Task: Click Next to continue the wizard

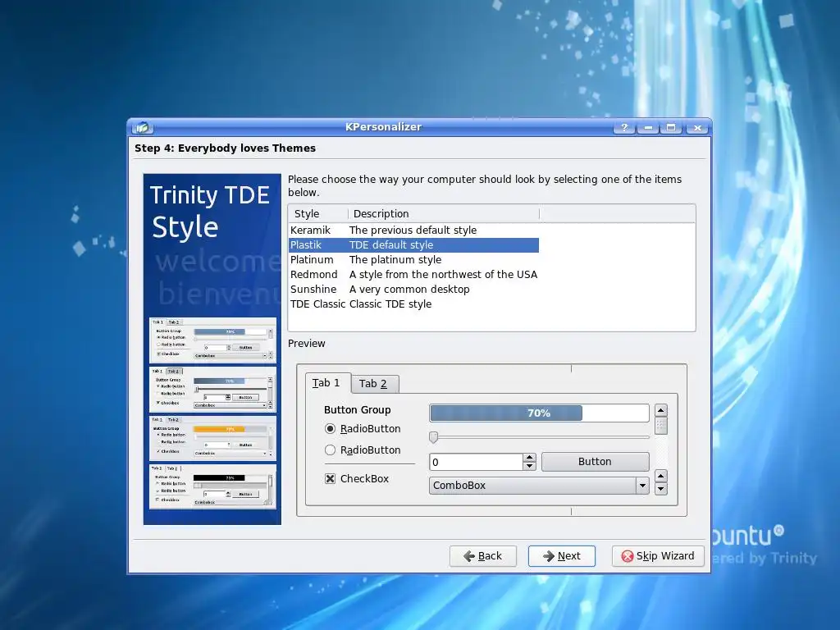Action: tap(561, 556)
